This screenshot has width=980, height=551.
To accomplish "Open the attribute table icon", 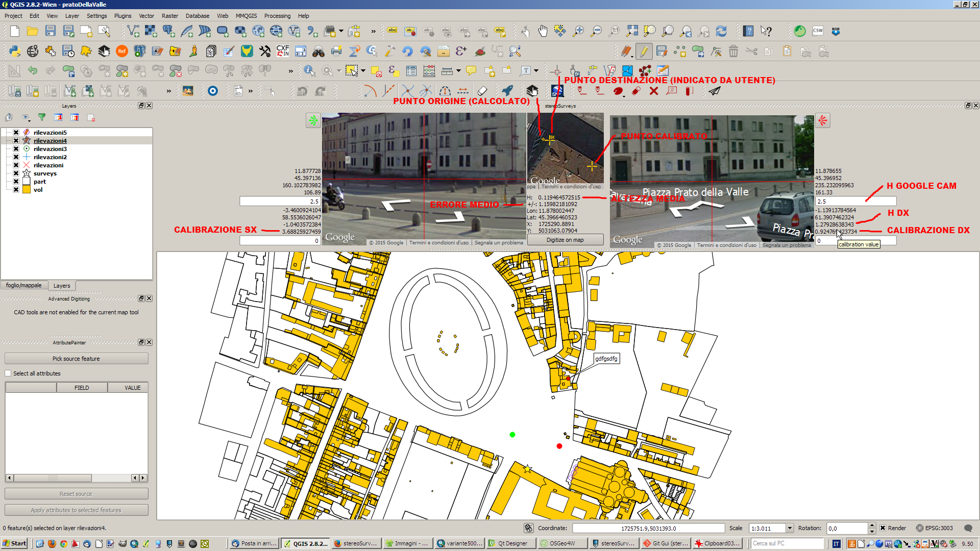I will [411, 71].
